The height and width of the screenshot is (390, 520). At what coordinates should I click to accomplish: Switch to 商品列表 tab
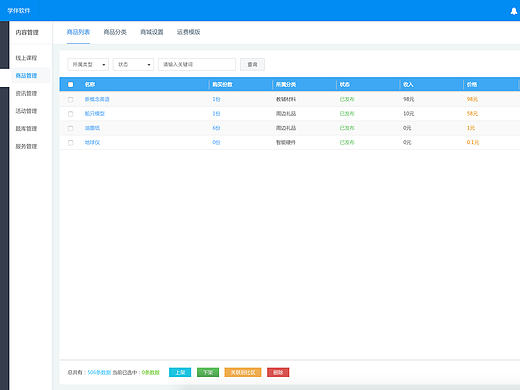click(x=78, y=32)
